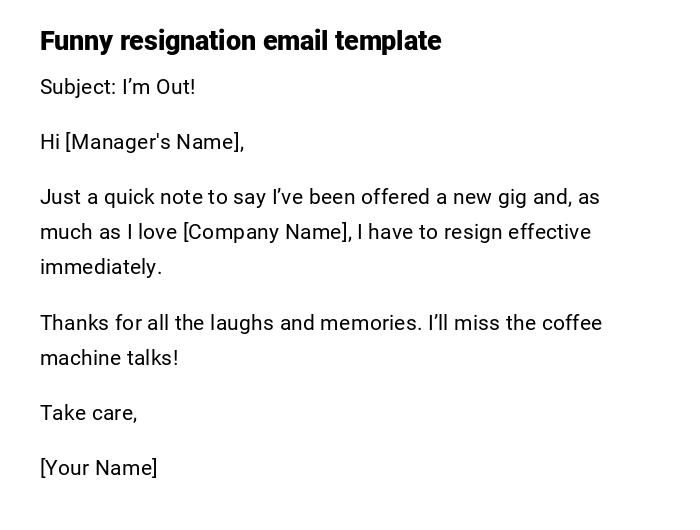Click the word "Hi" in the greeting
Screen dimensions: 700x530
(50, 142)
